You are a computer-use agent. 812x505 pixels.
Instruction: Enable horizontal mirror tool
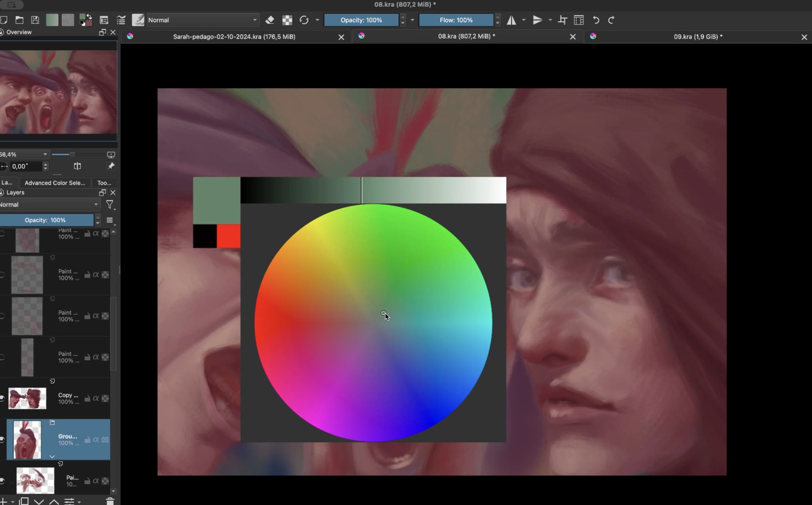(511, 20)
